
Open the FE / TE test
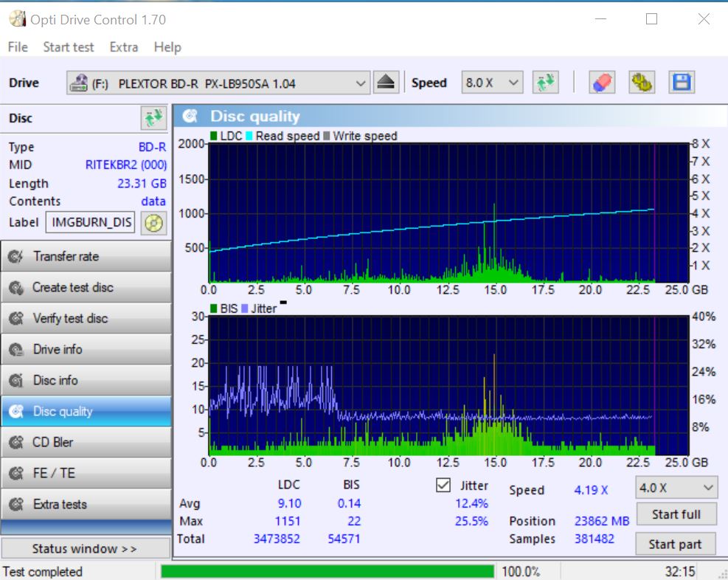pyautogui.click(x=86, y=474)
